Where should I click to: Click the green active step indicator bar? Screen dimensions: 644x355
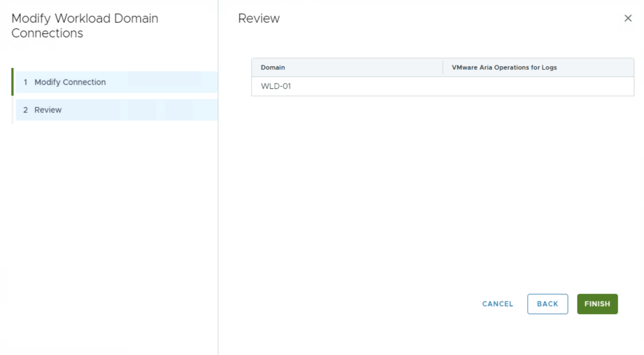[x=13, y=82]
